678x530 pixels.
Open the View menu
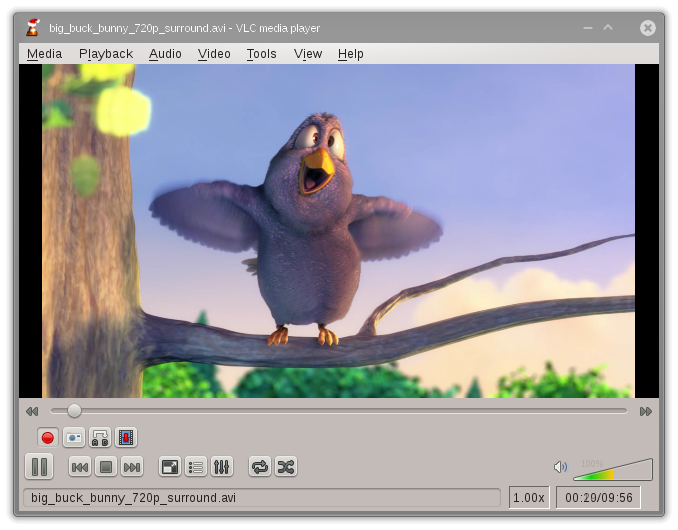pos(308,54)
